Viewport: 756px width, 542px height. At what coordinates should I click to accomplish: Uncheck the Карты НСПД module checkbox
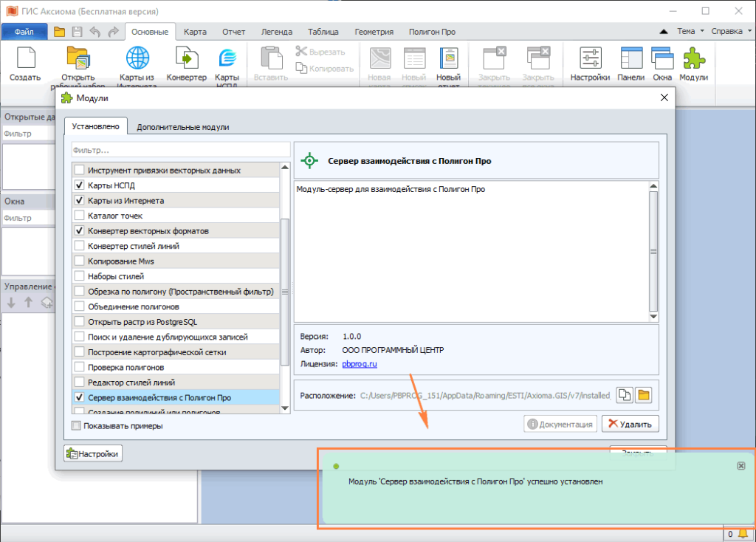80,185
